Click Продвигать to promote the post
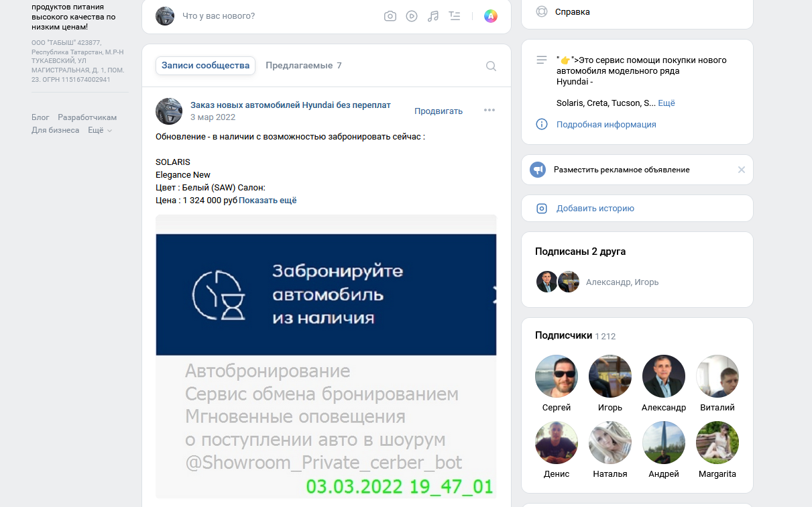 (439, 111)
